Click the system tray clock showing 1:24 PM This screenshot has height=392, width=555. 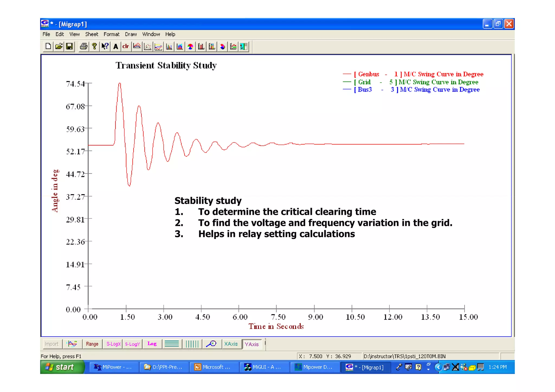coord(498,367)
